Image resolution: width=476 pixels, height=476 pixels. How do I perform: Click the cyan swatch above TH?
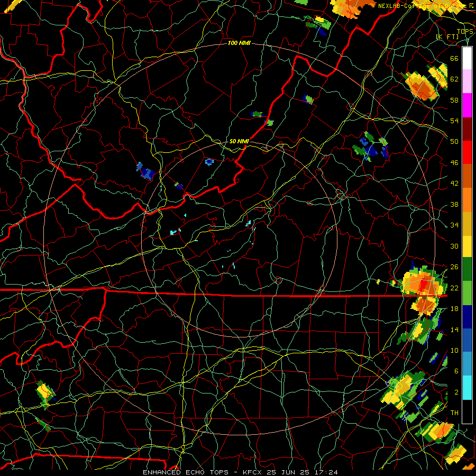tap(467, 388)
